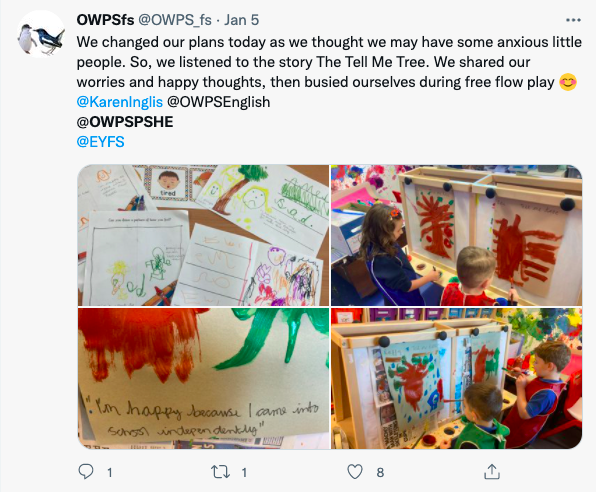Open photo of girl painting red tree
The height and width of the screenshot is (492, 596).
(456, 235)
